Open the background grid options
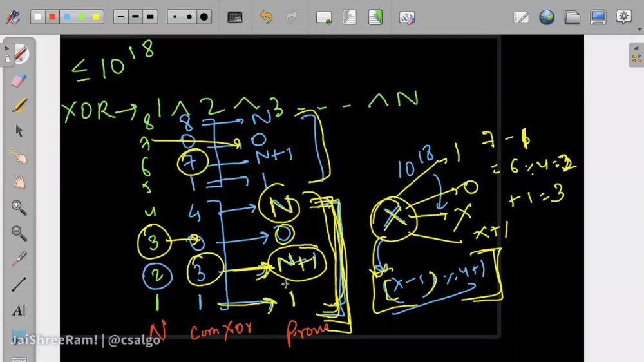The width and height of the screenshot is (644, 362). tap(235, 17)
